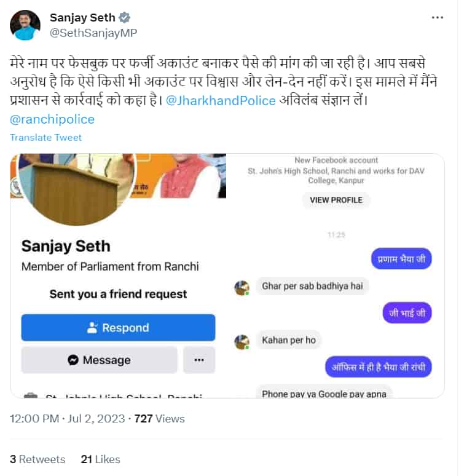Open the tweet's three-dot more options menu

[438, 18]
